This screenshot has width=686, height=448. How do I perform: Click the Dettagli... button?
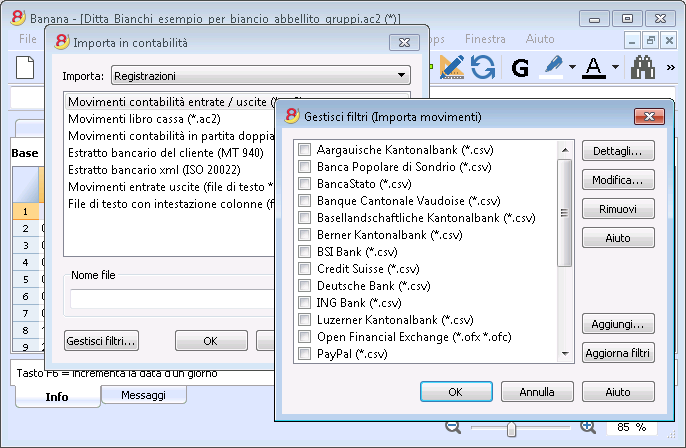tap(618, 151)
